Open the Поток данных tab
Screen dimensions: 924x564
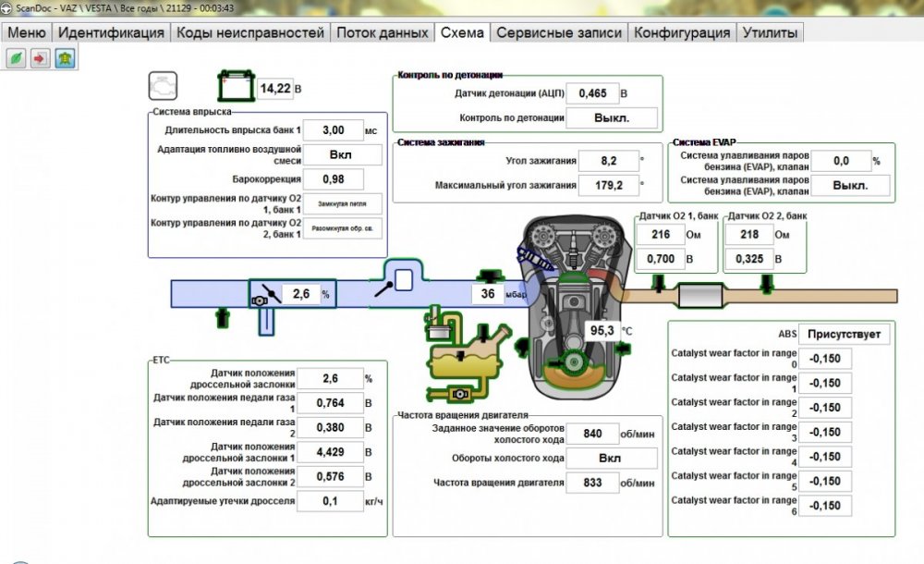coord(382,32)
